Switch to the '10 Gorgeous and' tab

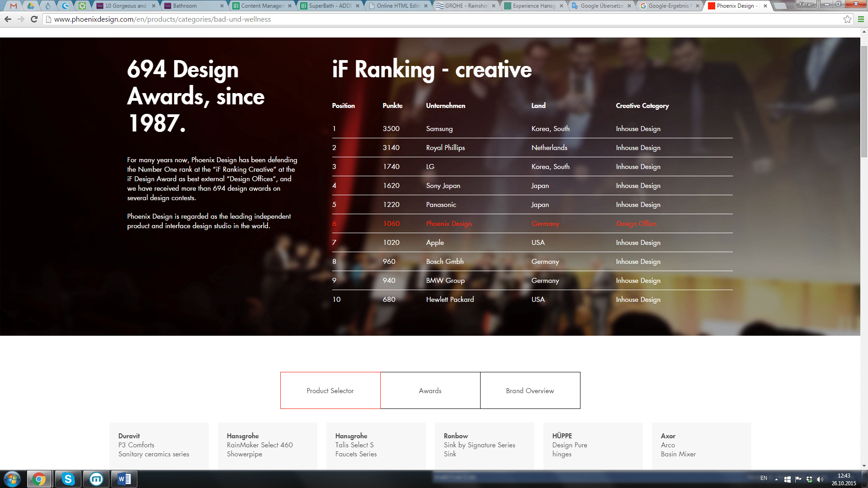126,6
